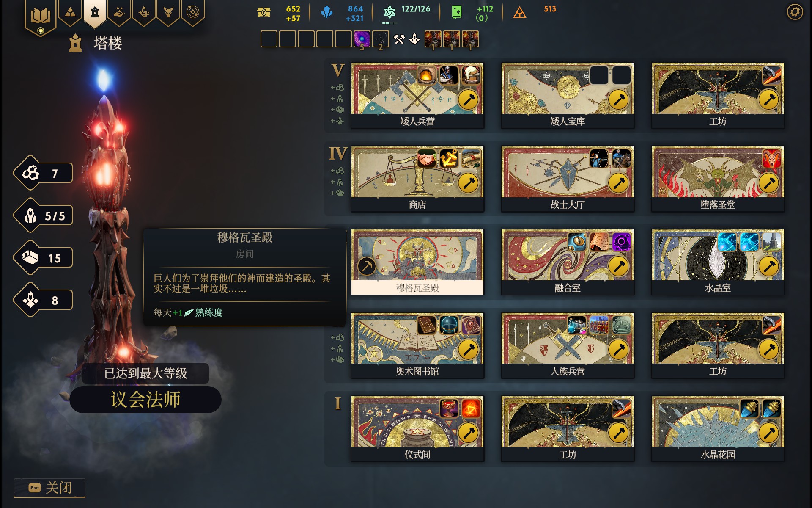Click the purple eye item slot

[362, 39]
